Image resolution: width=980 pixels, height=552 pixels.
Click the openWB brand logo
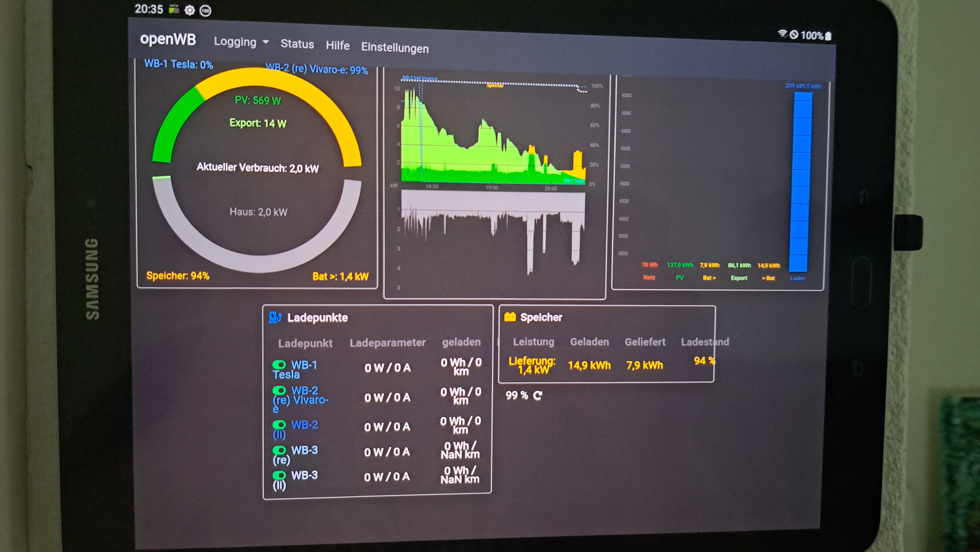[x=168, y=39]
